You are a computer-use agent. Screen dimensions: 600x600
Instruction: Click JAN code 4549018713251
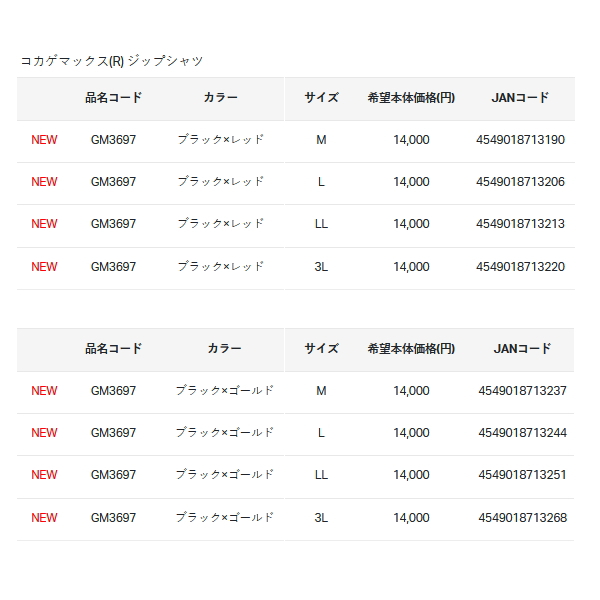522,475
